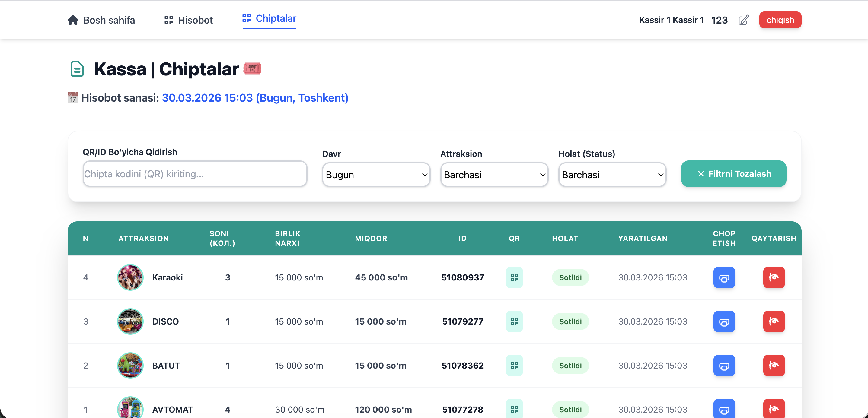Print the DISCO ticket 51079277
Viewport: 868px width, 418px height.
(x=724, y=321)
